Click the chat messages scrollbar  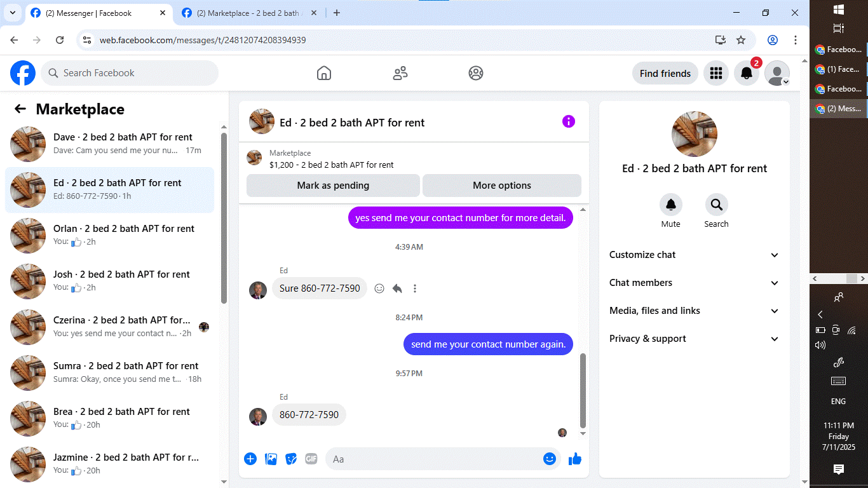(583, 391)
